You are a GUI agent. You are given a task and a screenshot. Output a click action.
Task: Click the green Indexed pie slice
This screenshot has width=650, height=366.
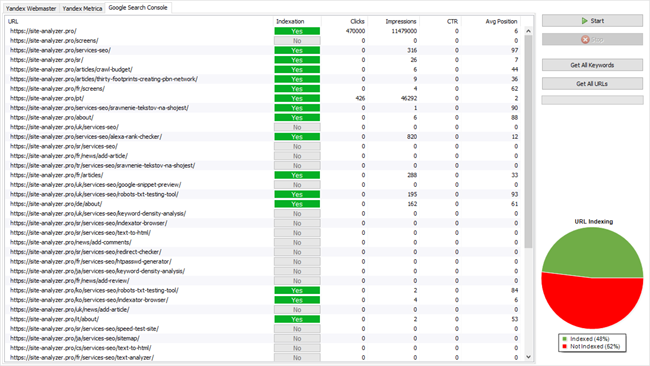(593, 251)
